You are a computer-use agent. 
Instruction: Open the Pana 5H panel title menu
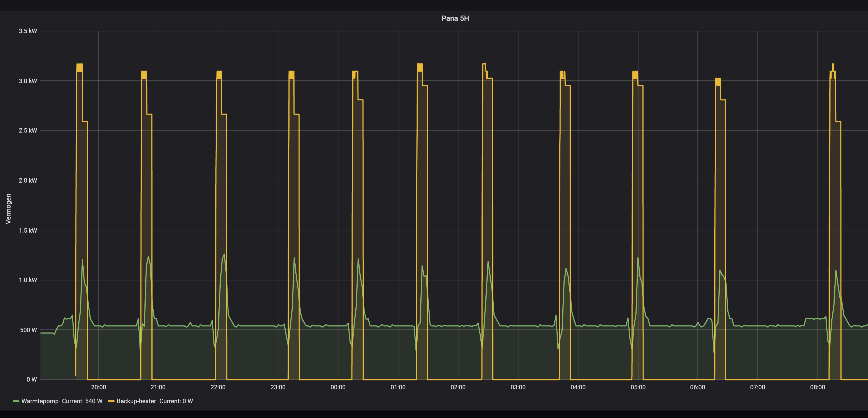455,18
